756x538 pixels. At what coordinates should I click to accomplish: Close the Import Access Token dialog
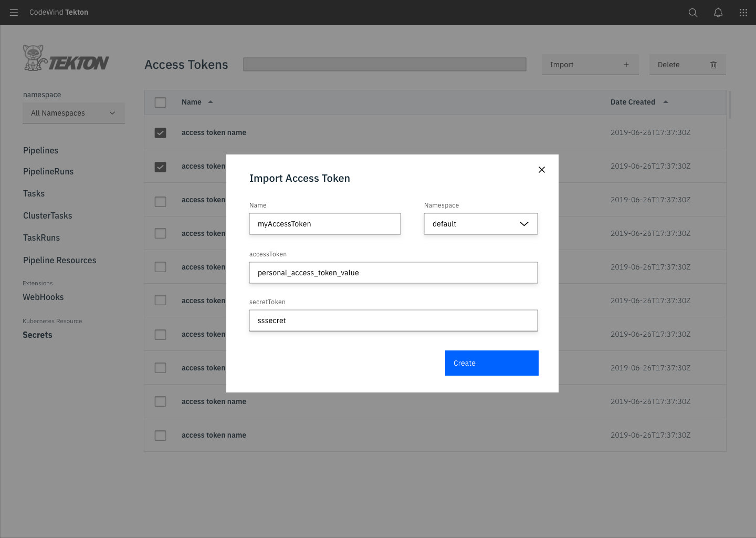541,170
